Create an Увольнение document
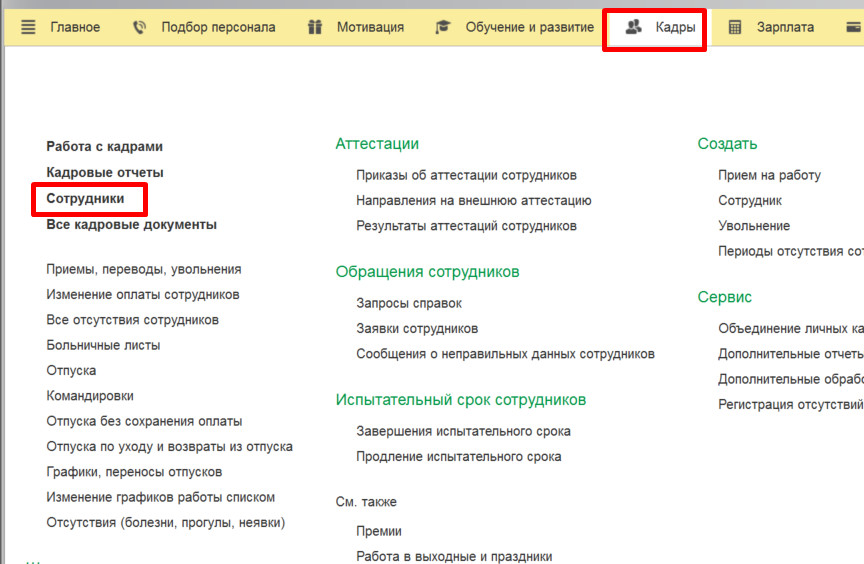This screenshot has width=864, height=564. (754, 226)
